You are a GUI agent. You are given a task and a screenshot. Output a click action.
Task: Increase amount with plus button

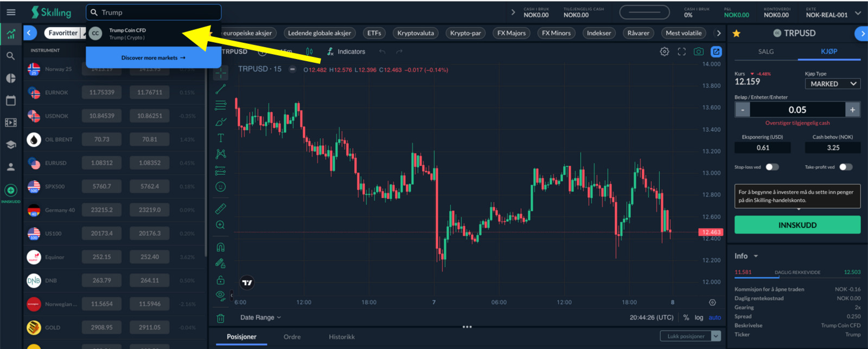click(x=853, y=109)
